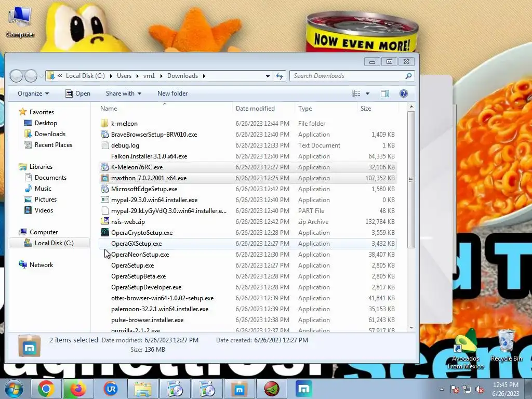The image size is (532, 399).
Task: Sort by the Size column header
Action: tap(378, 109)
